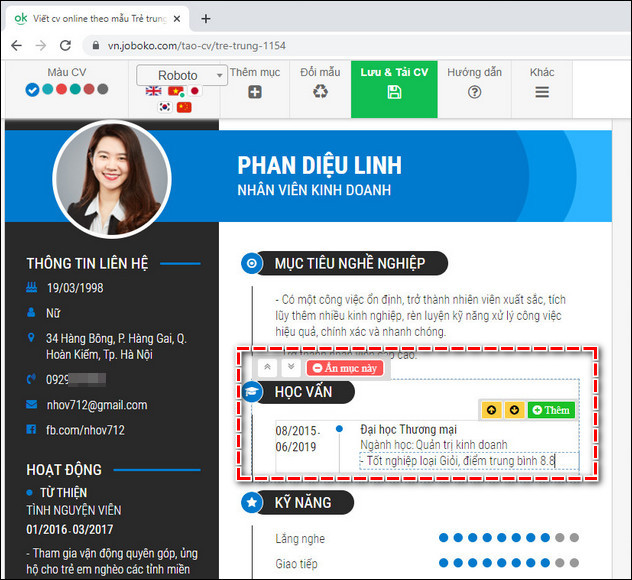
Task: Click the date range '01/2016-03/2017'
Action: (x=70, y=529)
